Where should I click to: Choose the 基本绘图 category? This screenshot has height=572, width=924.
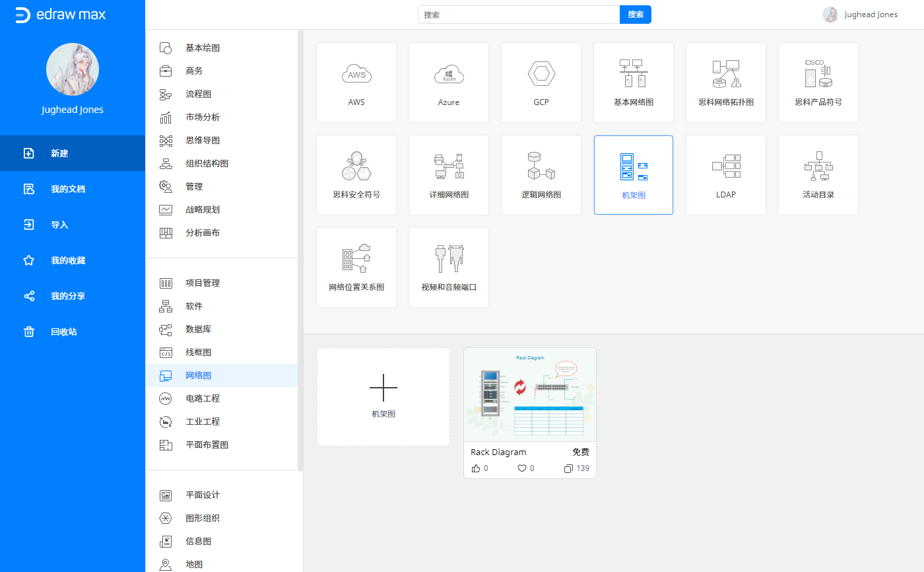tap(222, 48)
